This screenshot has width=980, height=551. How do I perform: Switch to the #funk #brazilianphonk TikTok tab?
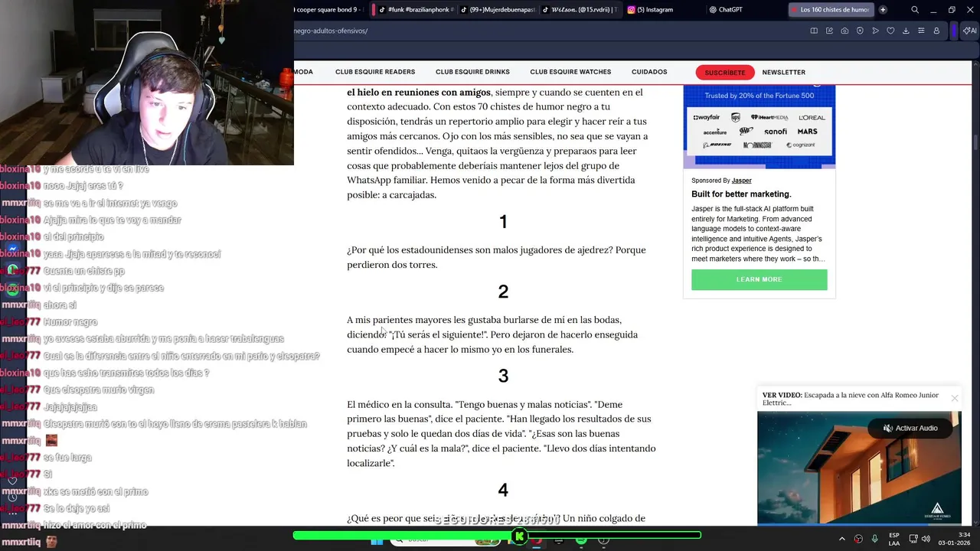414,10
